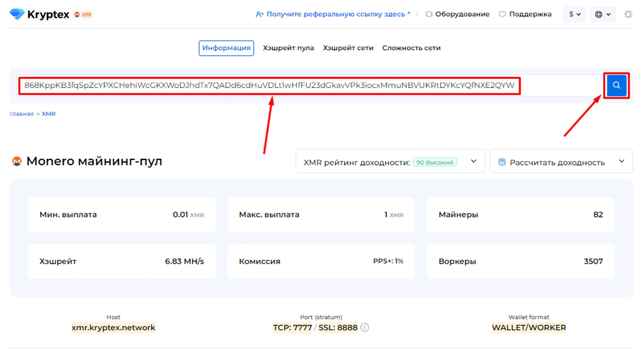Switch to the Сложность сети tab

[411, 48]
